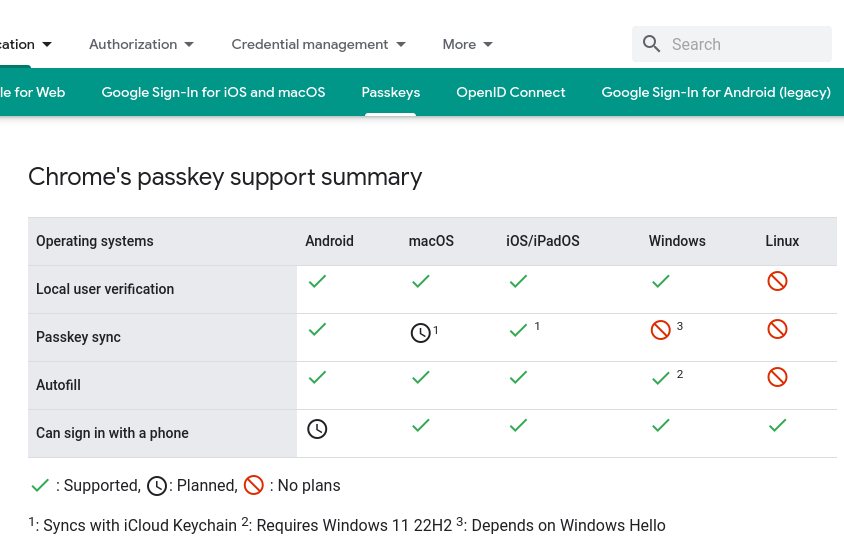The width and height of the screenshot is (844, 543).
Task: Click the iOS/iPadOS column header
Action: pyautogui.click(x=543, y=241)
